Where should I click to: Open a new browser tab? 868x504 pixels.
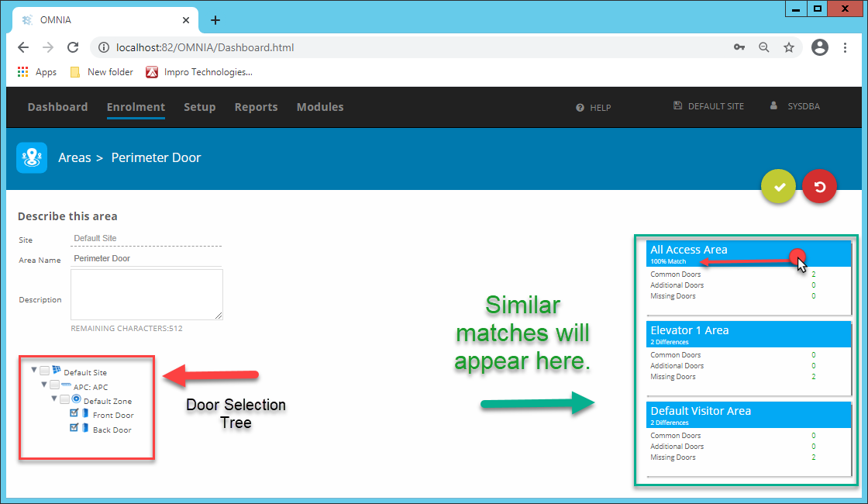click(215, 20)
